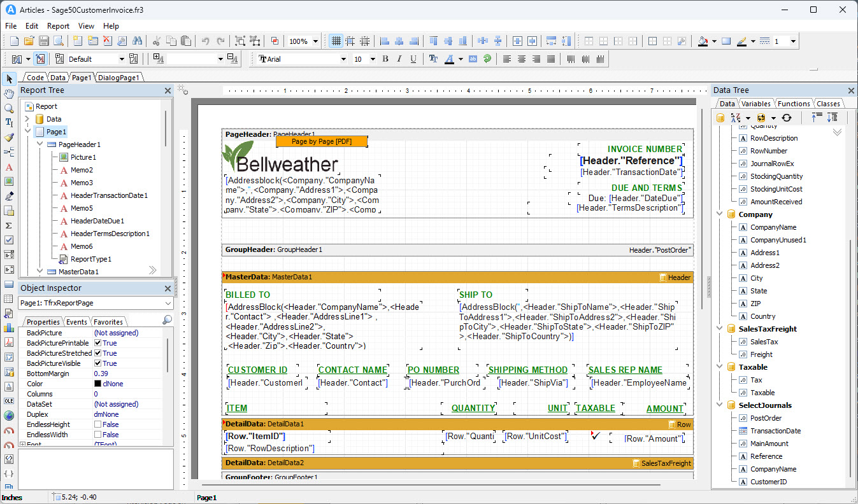This screenshot has height=504, width=858.
Task: Enable the EndlessHeight checkbox
Action: coord(98,424)
